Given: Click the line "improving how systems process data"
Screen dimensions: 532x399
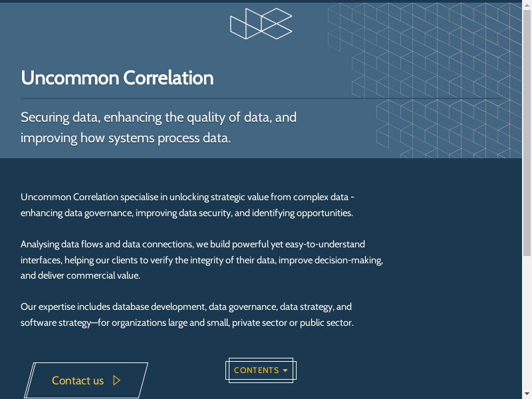Looking at the screenshot, I should point(125,138).
